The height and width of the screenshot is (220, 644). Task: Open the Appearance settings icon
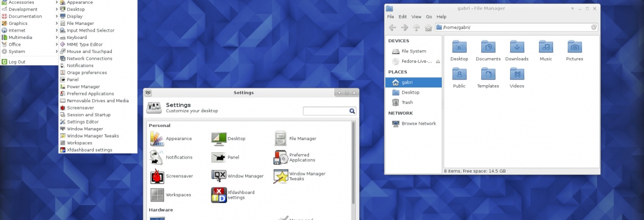[157, 139]
